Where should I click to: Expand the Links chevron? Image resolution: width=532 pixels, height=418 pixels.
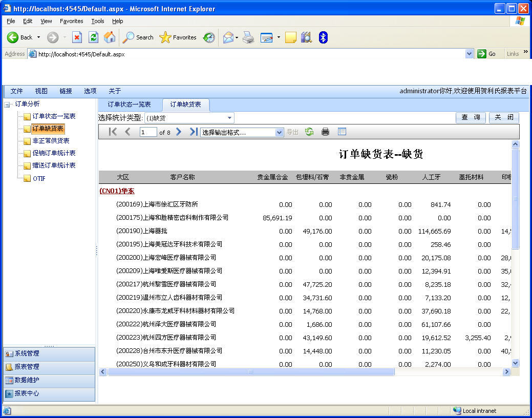pos(525,52)
